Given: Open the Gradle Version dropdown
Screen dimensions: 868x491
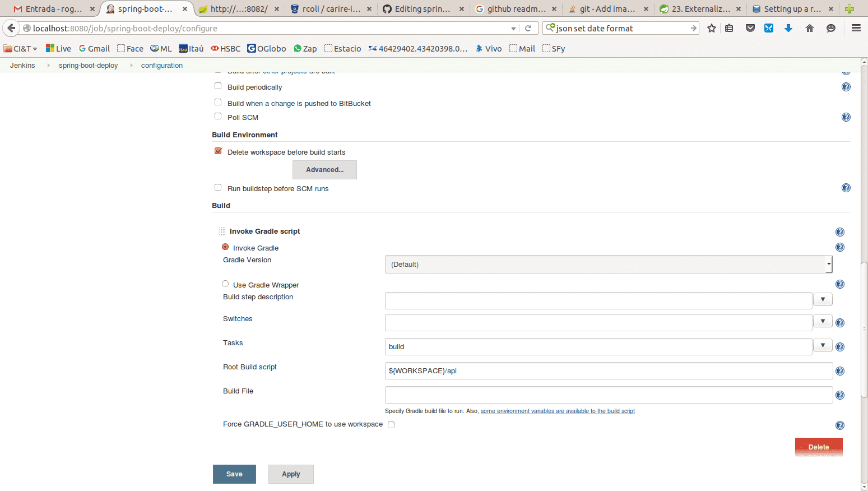Looking at the screenshot, I should tap(609, 264).
